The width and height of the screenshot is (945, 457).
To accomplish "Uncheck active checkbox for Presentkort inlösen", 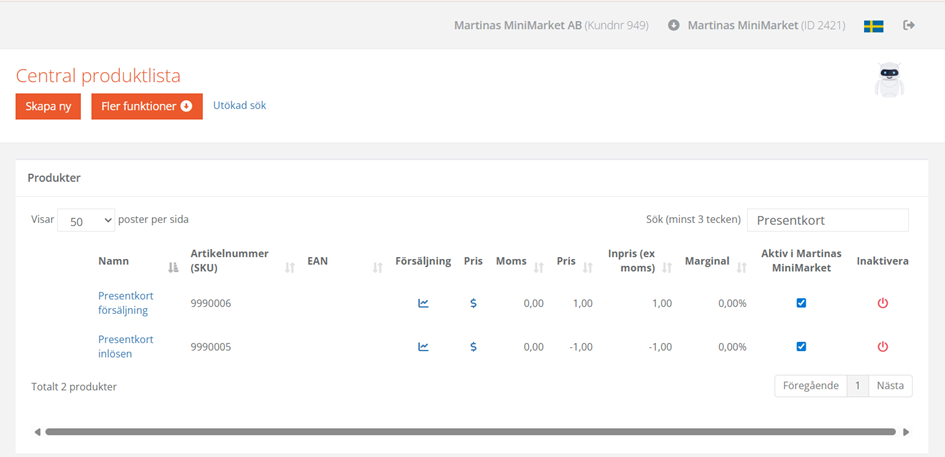I will [x=801, y=347].
